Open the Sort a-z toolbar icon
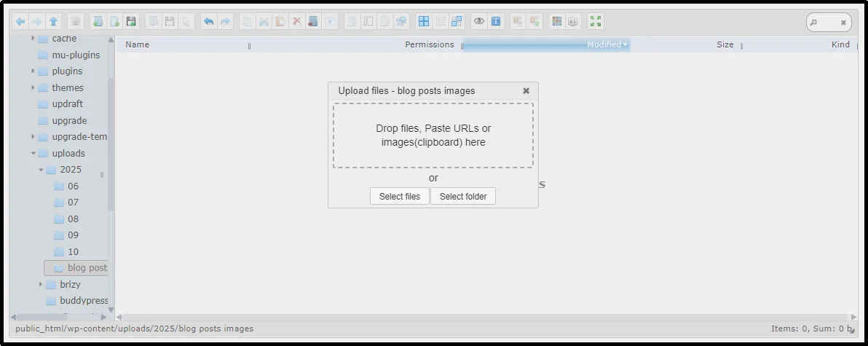 (573, 22)
